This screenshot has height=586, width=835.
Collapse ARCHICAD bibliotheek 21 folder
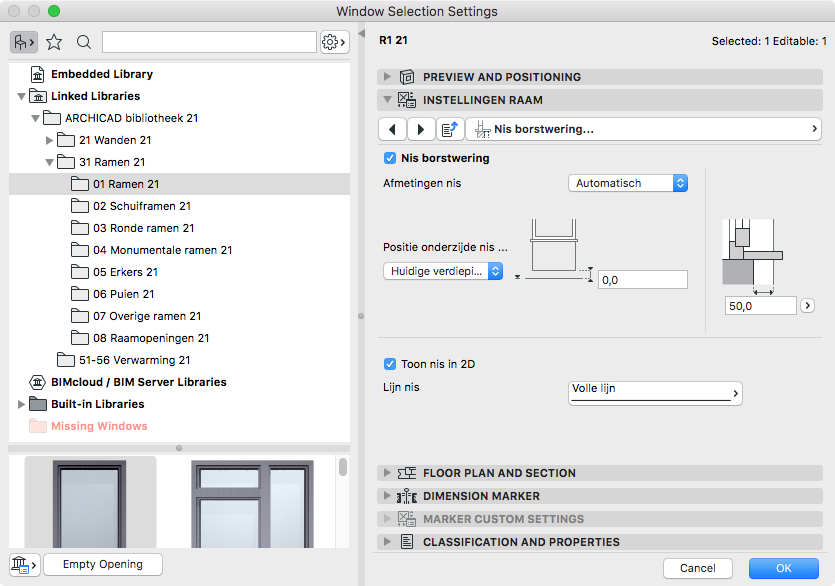point(35,118)
